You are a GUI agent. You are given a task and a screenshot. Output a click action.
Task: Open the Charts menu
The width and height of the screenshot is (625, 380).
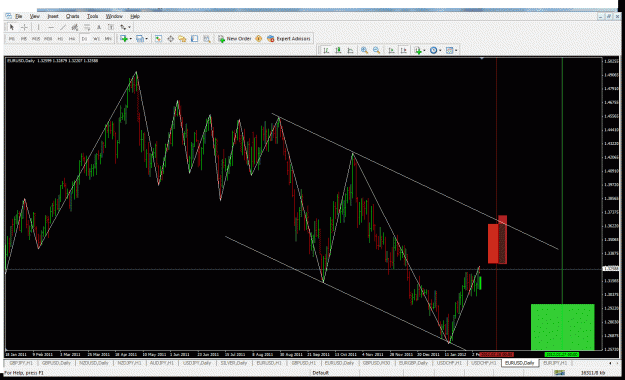click(x=73, y=16)
